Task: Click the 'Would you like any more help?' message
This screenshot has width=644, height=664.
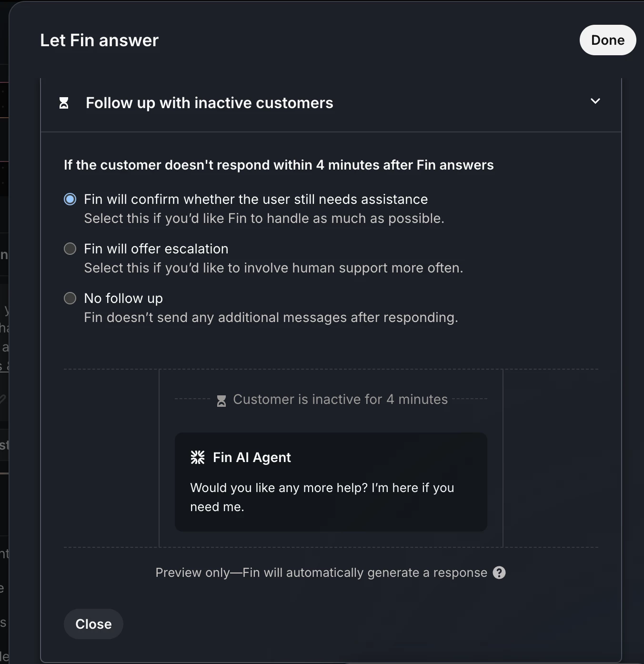Action: [322, 497]
